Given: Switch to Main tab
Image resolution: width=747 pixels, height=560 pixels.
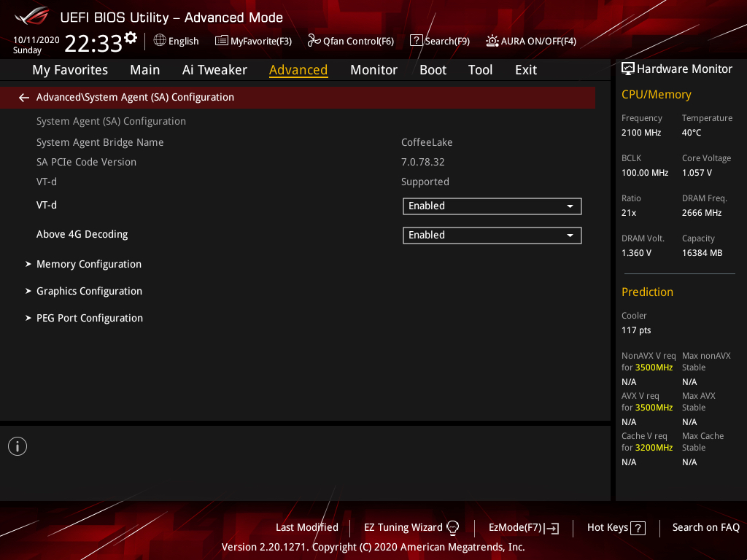Looking at the screenshot, I should coord(145,70).
